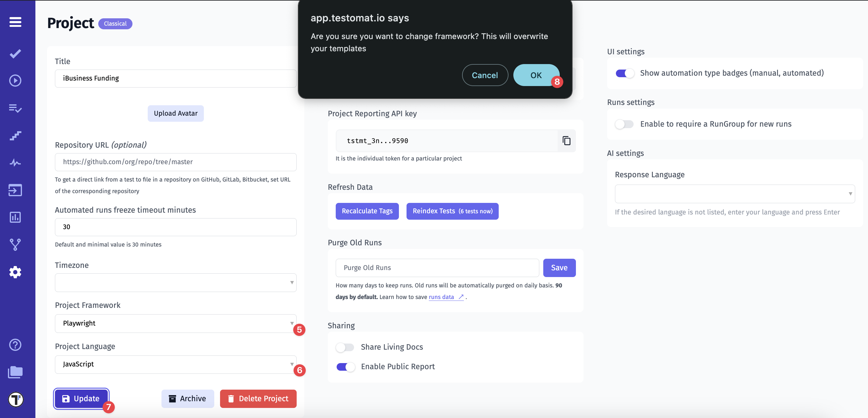Turn on Share Living Docs
The height and width of the screenshot is (418, 868).
[x=345, y=347]
